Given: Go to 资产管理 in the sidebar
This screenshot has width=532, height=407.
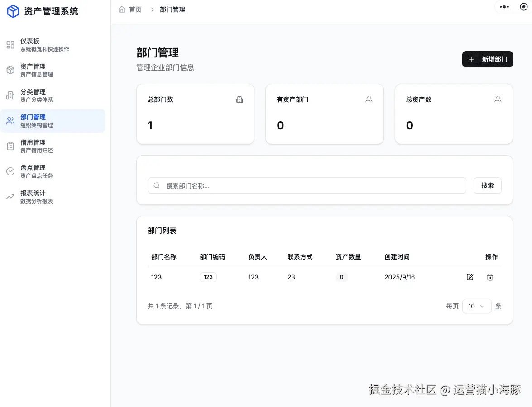Looking at the screenshot, I should pos(53,70).
